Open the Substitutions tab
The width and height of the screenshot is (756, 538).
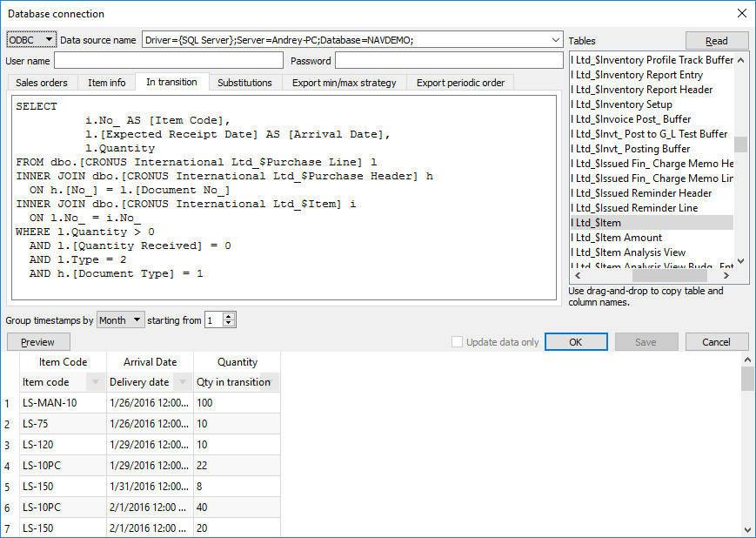(244, 83)
